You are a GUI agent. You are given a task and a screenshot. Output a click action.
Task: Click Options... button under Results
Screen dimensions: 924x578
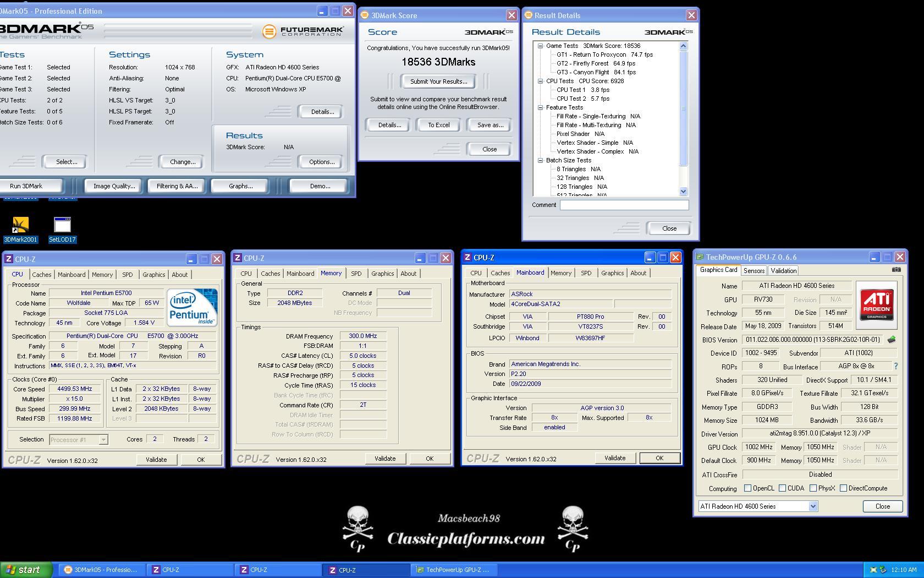321,162
